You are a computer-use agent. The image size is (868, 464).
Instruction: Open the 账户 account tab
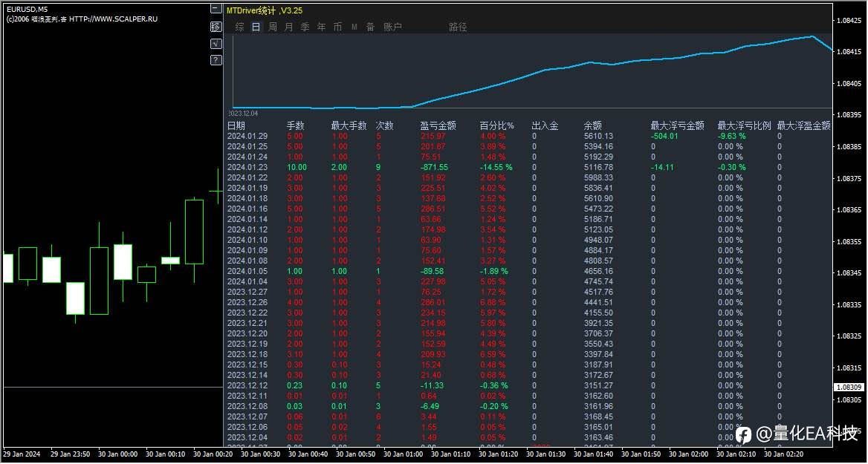tap(392, 27)
